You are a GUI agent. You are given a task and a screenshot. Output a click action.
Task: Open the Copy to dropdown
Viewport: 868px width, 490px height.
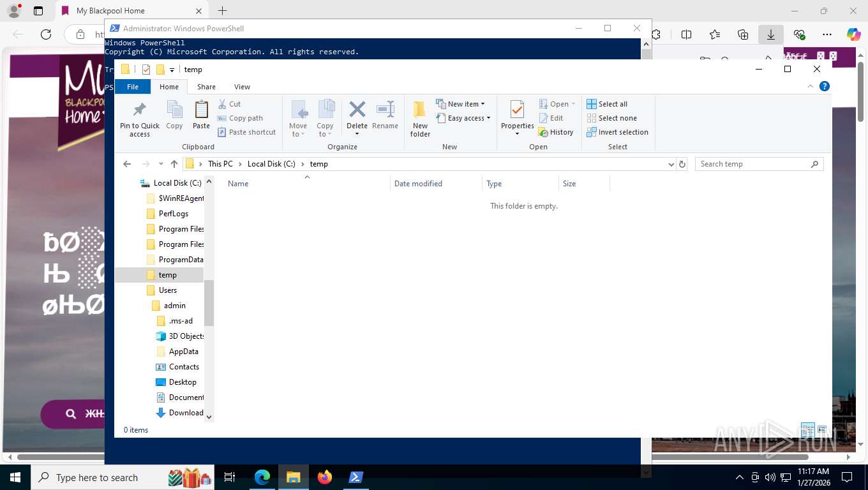click(325, 119)
